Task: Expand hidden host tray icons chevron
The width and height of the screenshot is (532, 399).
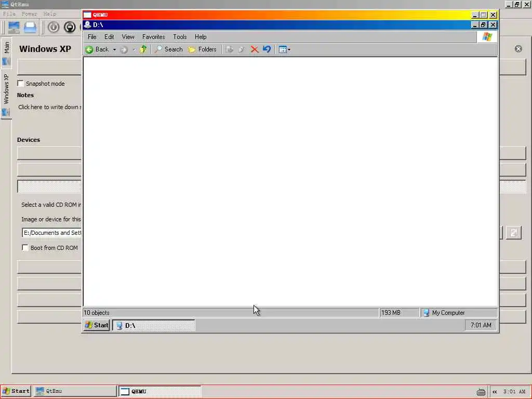Action: pyautogui.click(x=495, y=392)
